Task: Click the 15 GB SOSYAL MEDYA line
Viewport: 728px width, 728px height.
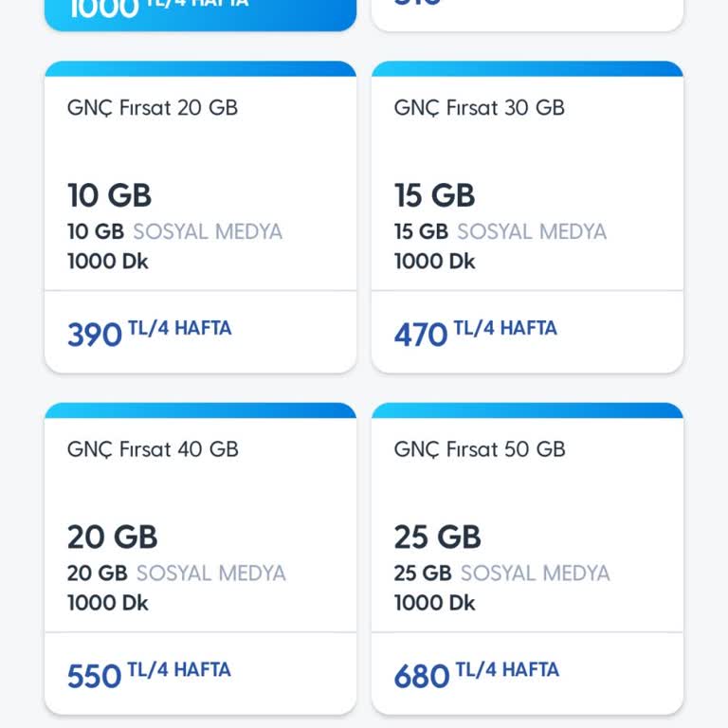Action: [500, 231]
